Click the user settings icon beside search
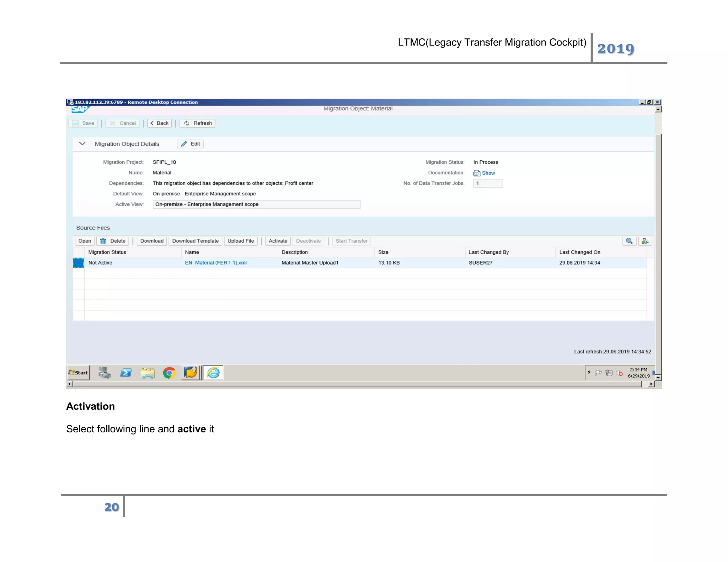 [645, 241]
